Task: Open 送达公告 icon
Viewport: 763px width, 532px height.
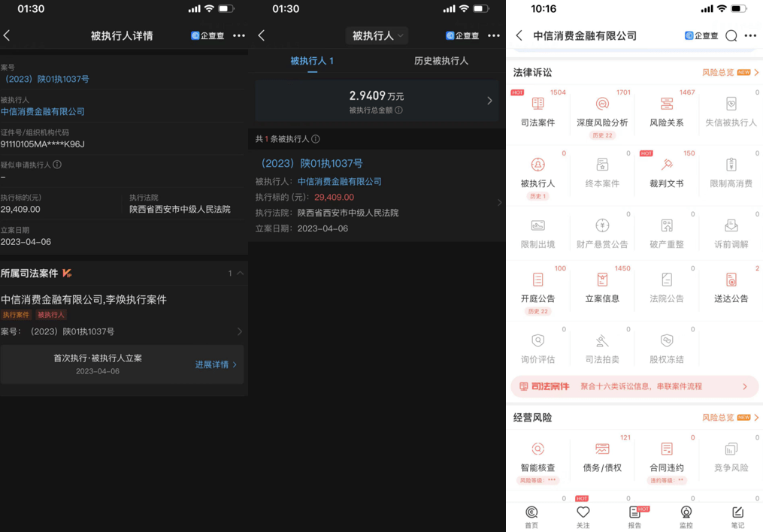Action: click(x=731, y=280)
